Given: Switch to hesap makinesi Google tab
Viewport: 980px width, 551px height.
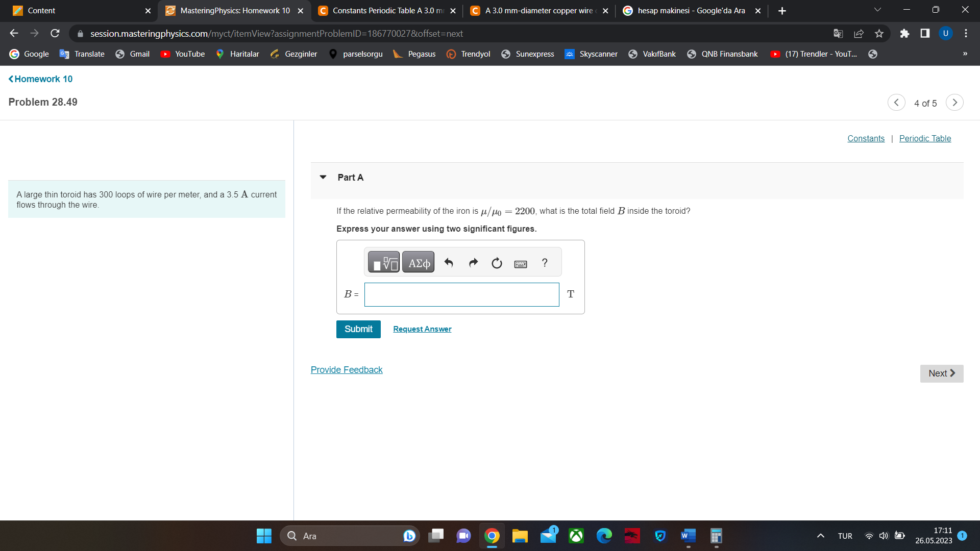Looking at the screenshot, I should pyautogui.click(x=691, y=11).
